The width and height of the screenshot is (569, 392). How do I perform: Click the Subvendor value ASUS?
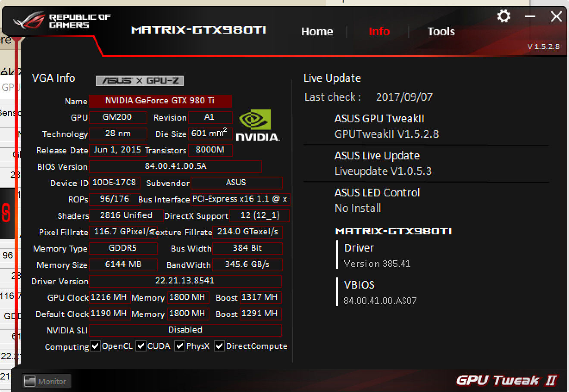click(236, 183)
